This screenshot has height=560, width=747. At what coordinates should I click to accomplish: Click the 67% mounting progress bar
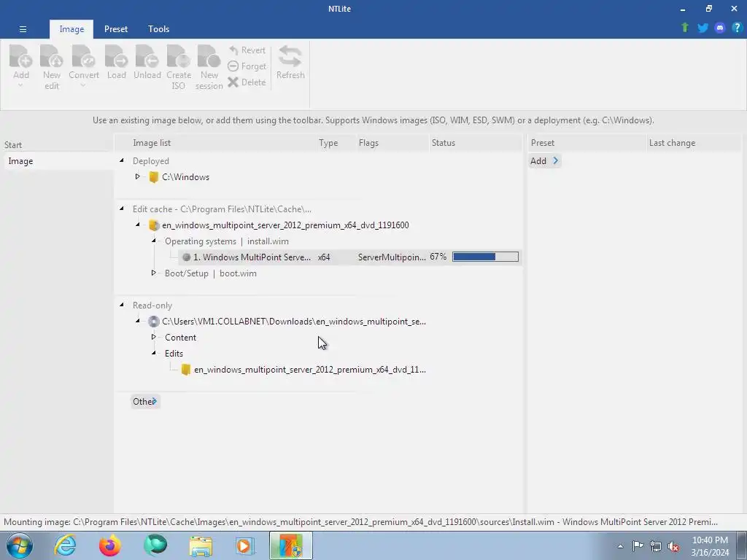[485, 257]
